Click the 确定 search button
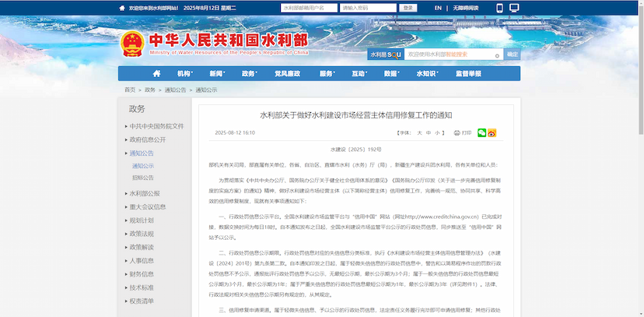The width and height of the screenshot is (644, 317). coord(512,55)
